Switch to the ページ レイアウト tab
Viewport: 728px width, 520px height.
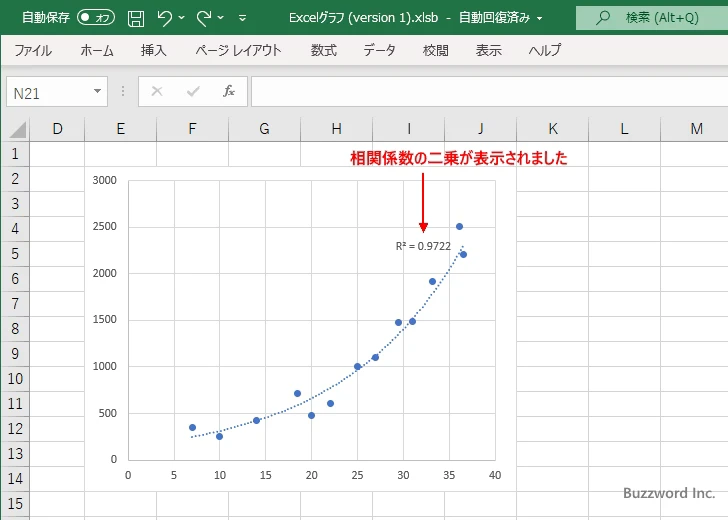pos(238,50)
